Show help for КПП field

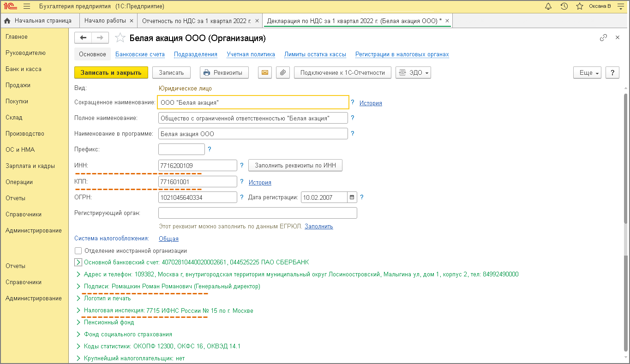(x=242, y=182)
